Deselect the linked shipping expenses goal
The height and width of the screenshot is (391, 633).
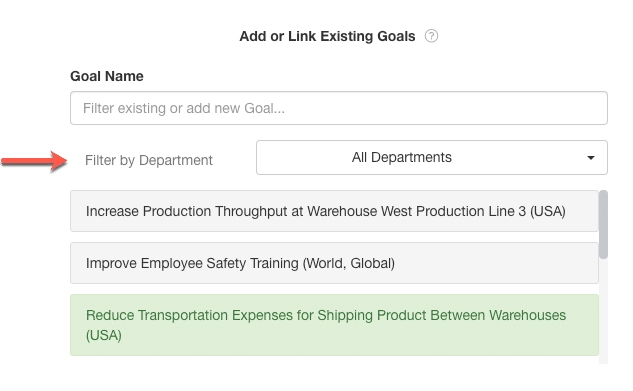click(x=334, y=325)
